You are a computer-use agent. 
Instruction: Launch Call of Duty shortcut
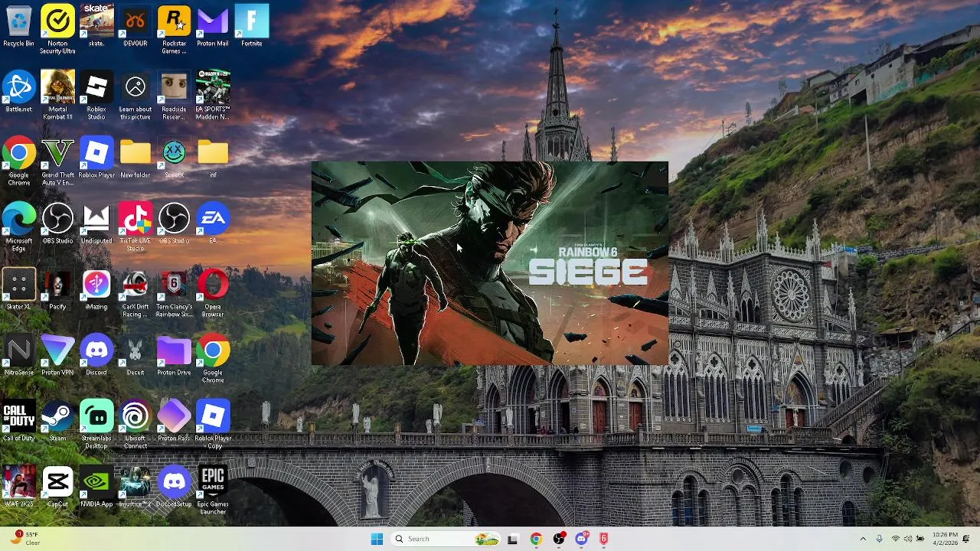pyautogui.click(x=18, y=422)
